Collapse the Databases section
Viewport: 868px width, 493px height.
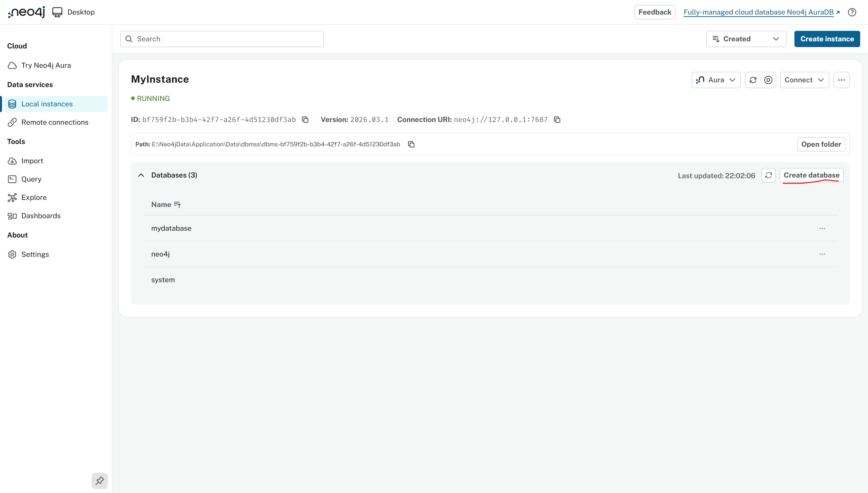point(141,175)
